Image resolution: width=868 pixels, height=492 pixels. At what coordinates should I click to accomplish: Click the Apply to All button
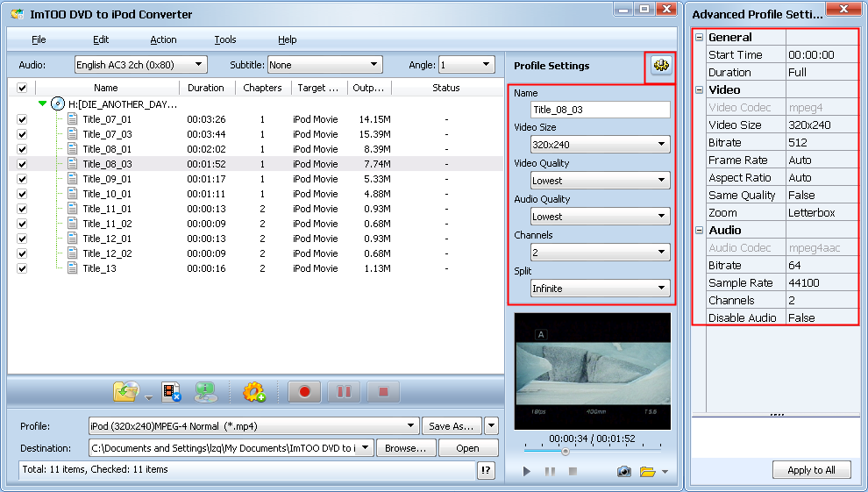pyautogui.click(x=811, y=470)
